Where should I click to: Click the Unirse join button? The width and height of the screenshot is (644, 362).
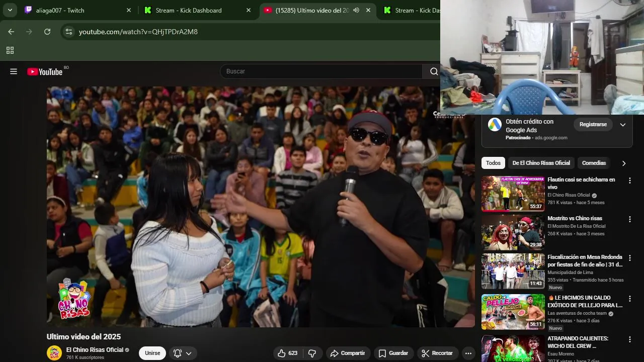(x=152, y=353)
